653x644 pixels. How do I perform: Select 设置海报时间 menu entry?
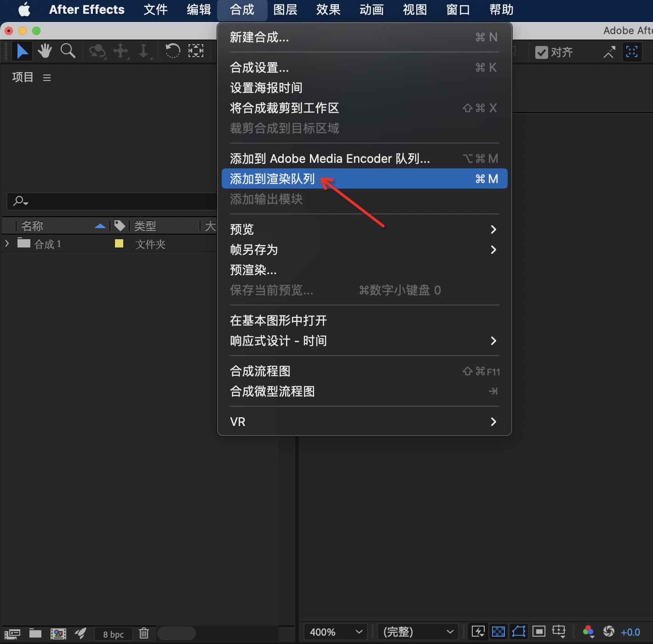tap(364, 87)
